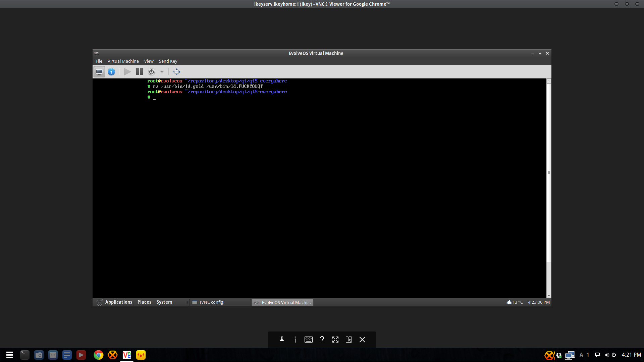Open the network computers tray icon
Viewport: 644px width, 362px height.
(570, 355)
